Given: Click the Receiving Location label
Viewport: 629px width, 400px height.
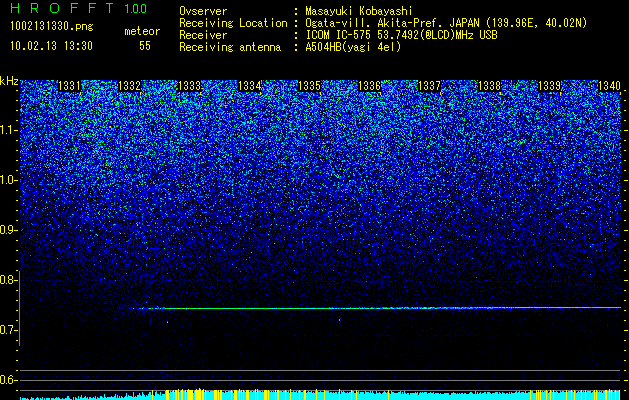Looking at the screenshot, I should coord(233,23).
